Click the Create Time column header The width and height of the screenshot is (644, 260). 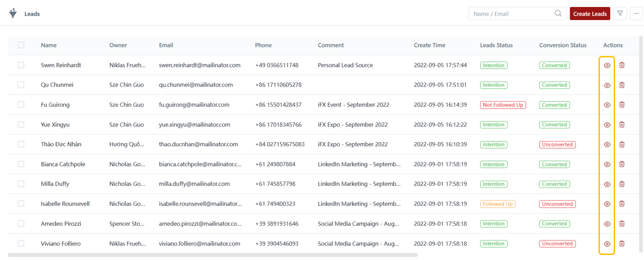tap(429, 45)
